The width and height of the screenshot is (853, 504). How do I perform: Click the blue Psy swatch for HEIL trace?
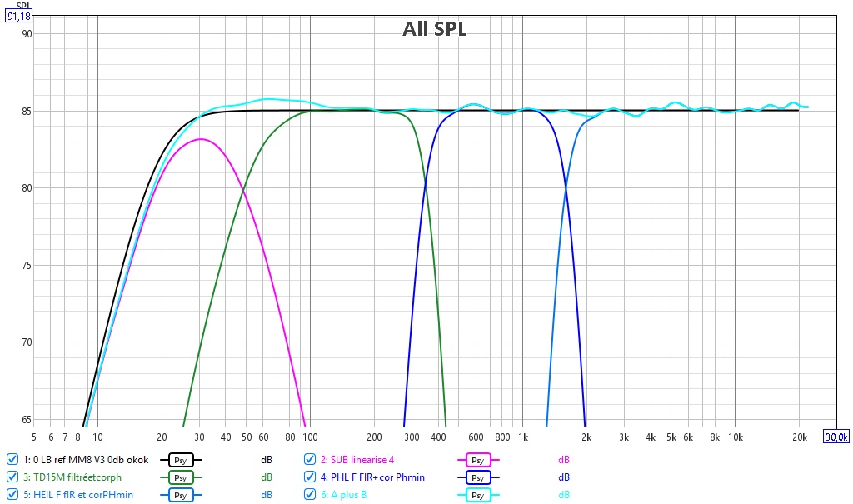point(181,495)
